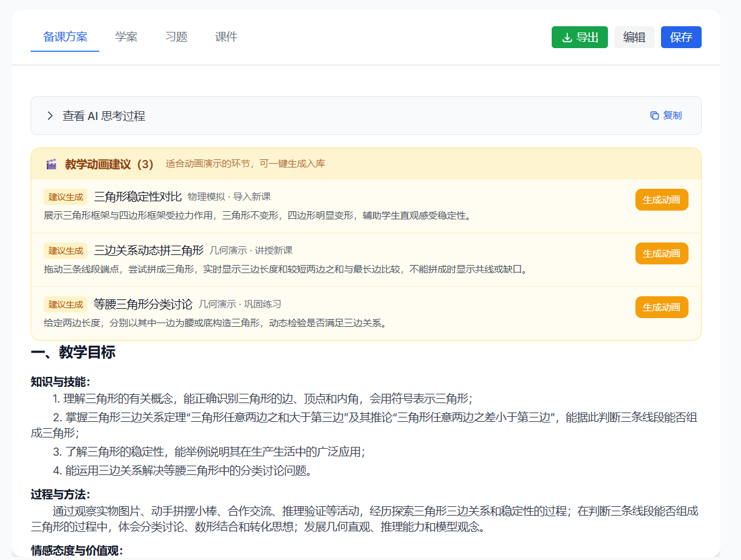The width and height of the screenshot is (741, 560).
Task: Click the green 导出 export button
Action: click(579, 37)
